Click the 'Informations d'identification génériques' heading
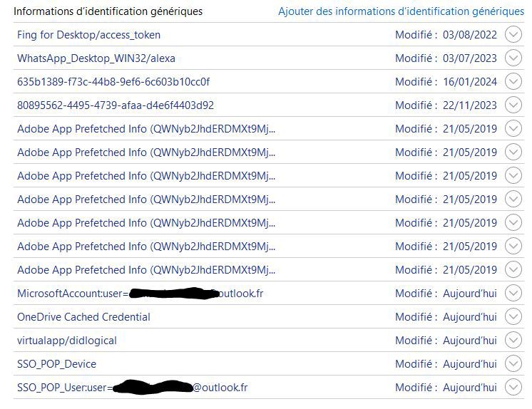The width and height of the screenshot is (532, 409). 108,11
